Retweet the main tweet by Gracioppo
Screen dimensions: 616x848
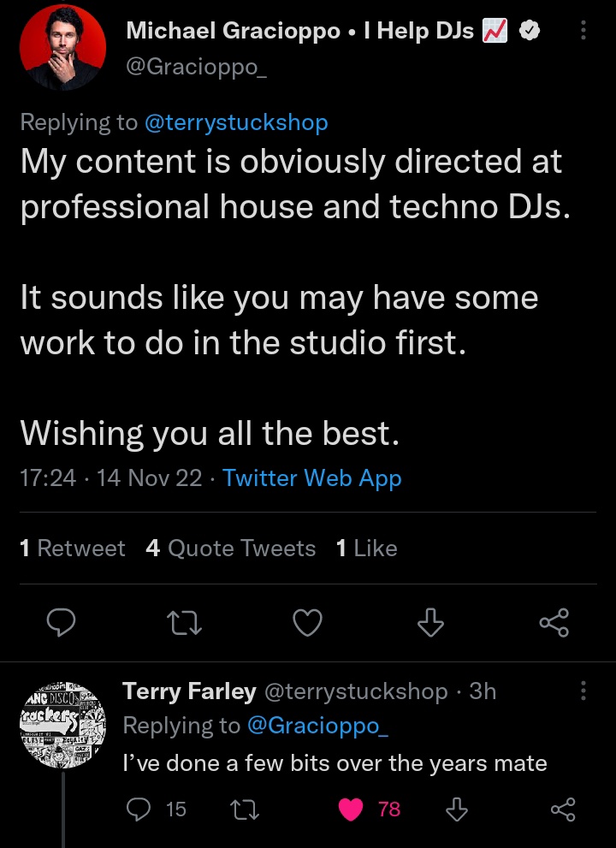click(x=184, y=625)
